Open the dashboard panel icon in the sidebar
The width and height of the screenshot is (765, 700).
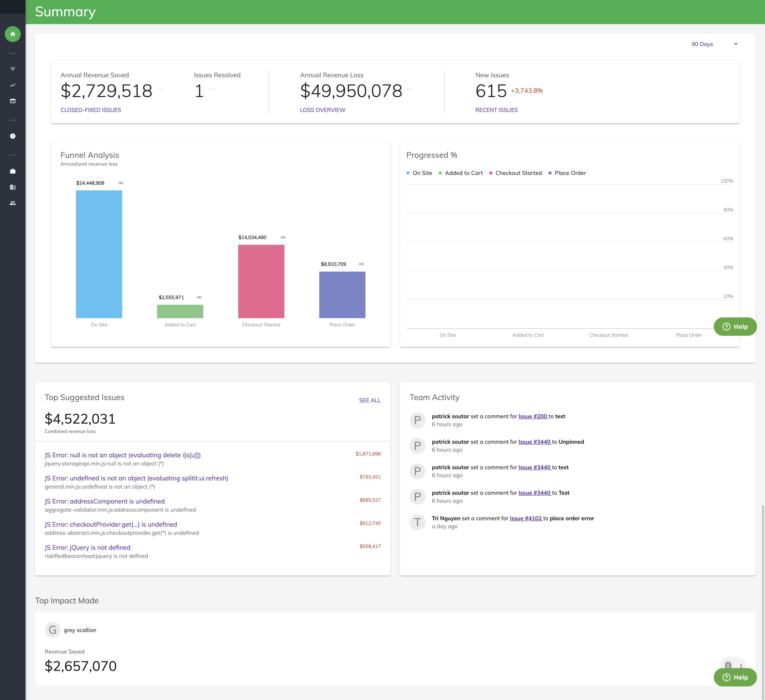coord(13,101)
